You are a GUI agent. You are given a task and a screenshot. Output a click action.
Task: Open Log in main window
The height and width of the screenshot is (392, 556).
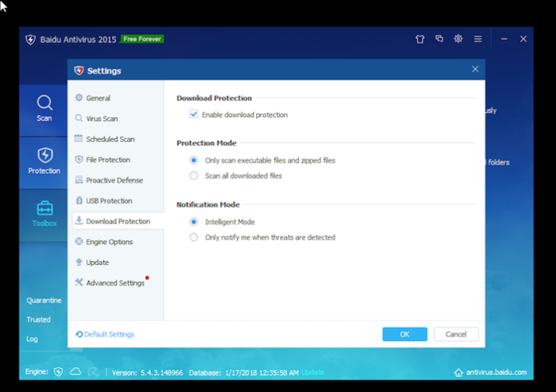(32, 339)
